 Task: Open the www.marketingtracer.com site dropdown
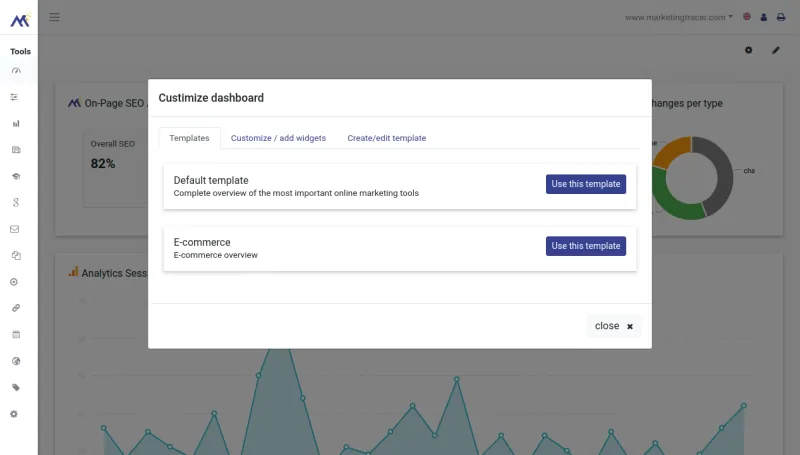[x=679, y=17]
